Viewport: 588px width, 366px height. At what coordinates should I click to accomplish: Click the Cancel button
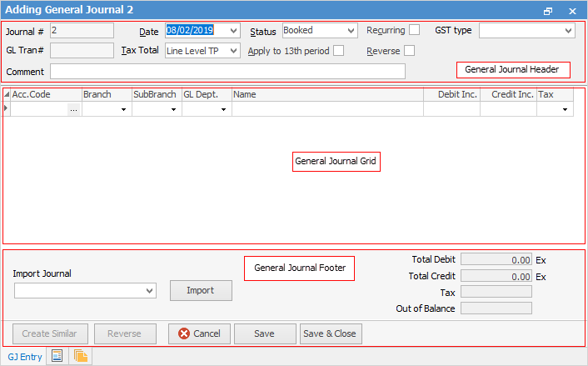point(199,333)
